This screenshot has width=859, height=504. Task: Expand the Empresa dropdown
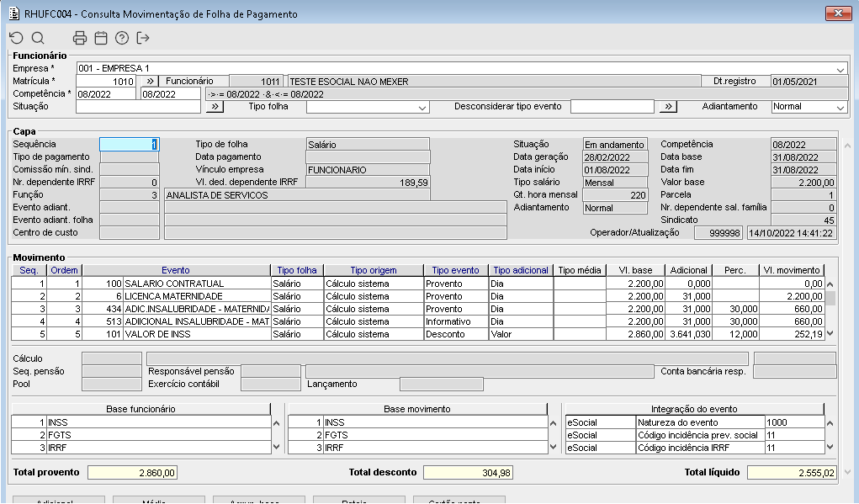click(840, 69)
